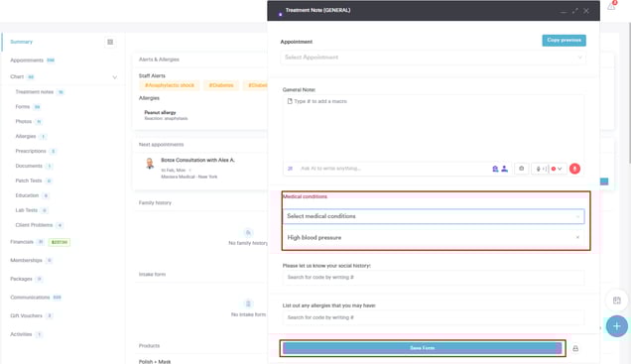The height and width of the screenshot is (364, 631).
Task: Open Prescriptions in sidebar
Action: [x=31, y=151]
